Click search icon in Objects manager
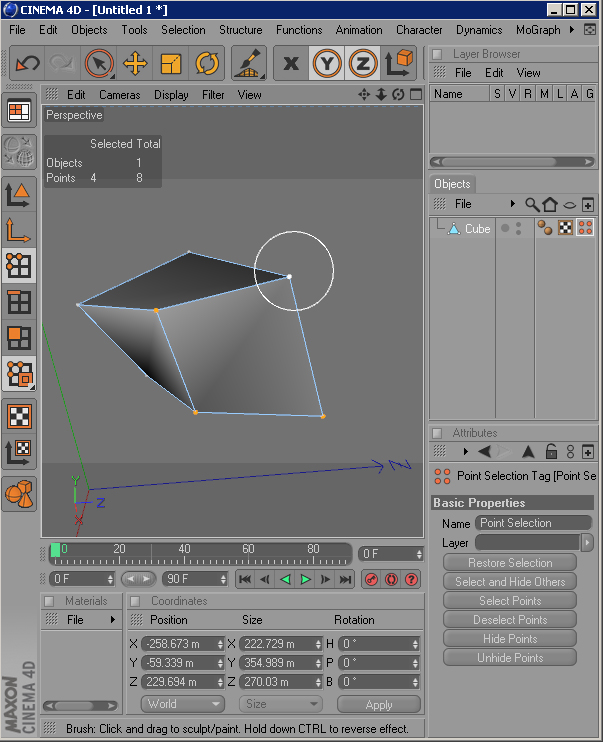Image resolution: width=603 pixels, height=742 pixels. (532, 204)
